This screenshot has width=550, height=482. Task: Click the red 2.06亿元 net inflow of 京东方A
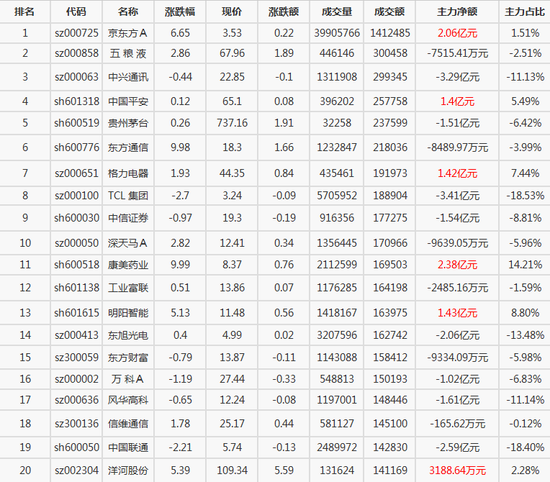(457, 33)
